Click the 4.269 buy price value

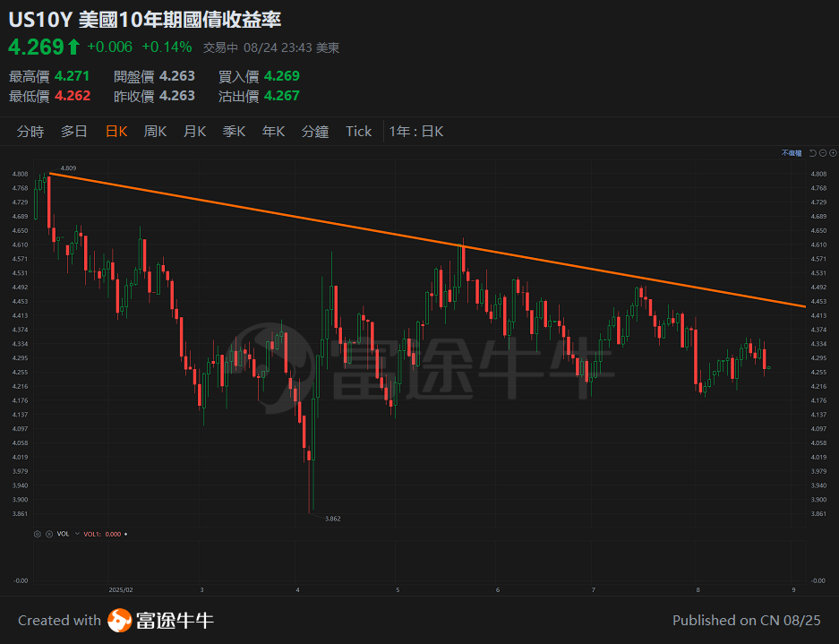click(x=279, y=76)
